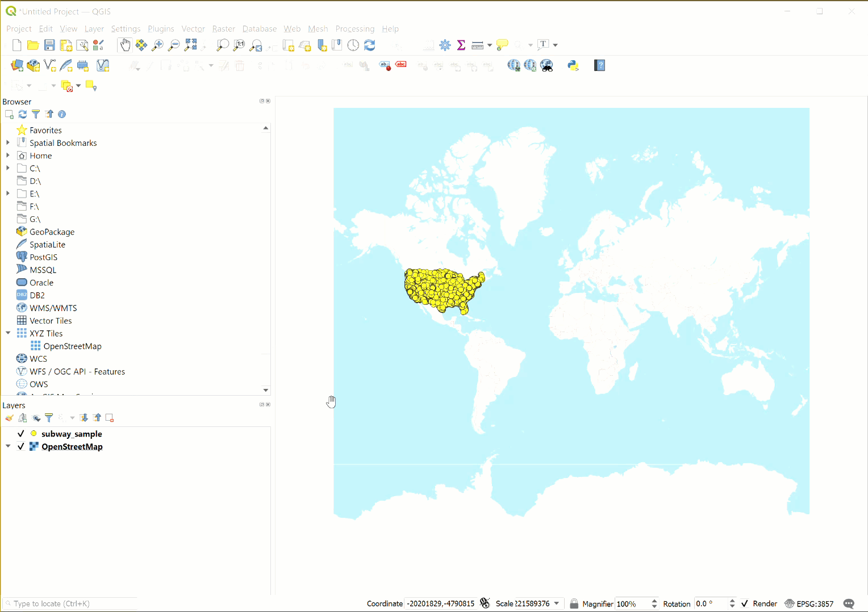Uncheck the OpenStreetMap layer visibility

coord(21,446)
